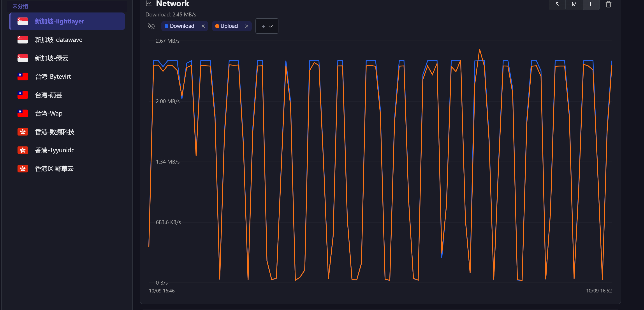Select server 新加坡-绿云

tap(67, 58)
